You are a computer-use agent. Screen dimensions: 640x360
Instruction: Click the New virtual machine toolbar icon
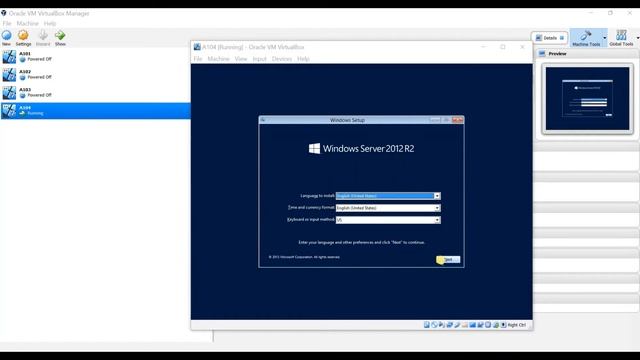pyautogui.click(x=7, y=35)
